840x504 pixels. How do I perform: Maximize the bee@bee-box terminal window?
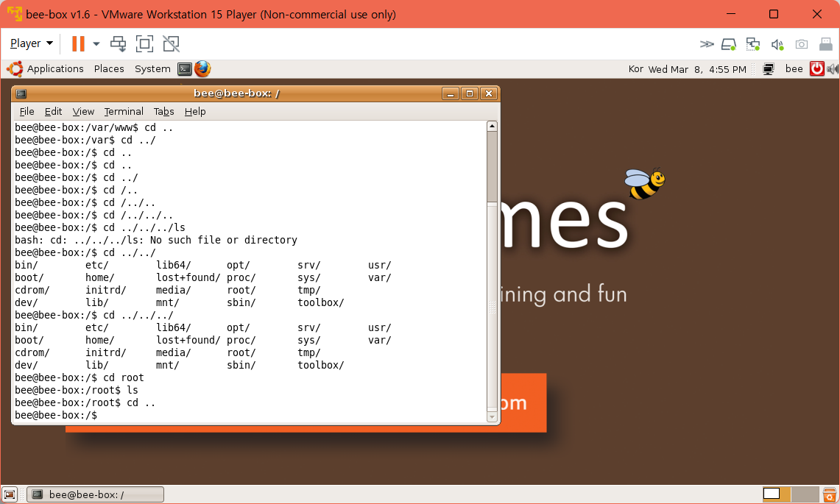point(470,93)
